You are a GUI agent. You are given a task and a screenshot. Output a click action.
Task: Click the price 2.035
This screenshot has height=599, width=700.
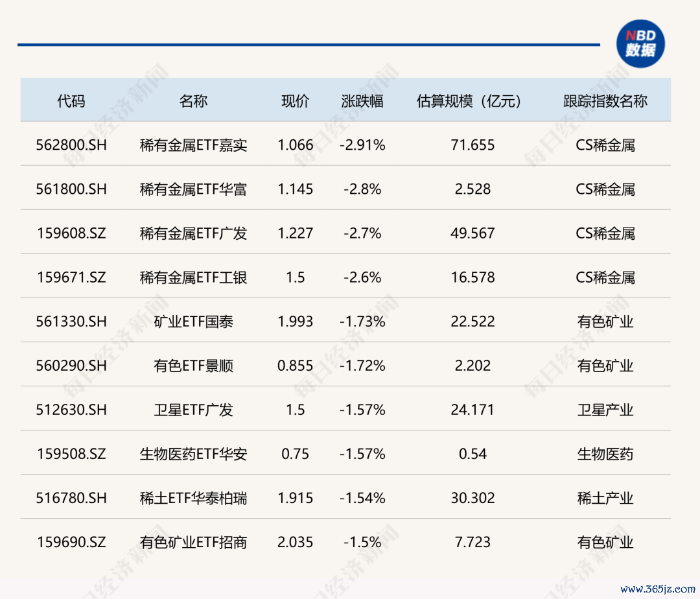[295, 543]
